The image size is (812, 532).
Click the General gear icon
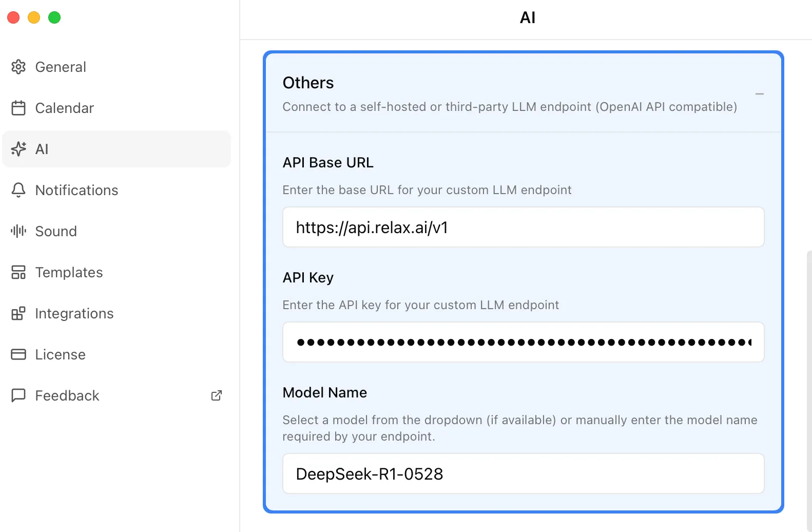(18, 67)
